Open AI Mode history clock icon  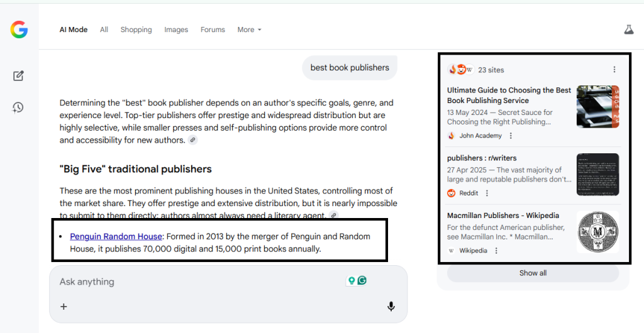[x=18, y=107]
